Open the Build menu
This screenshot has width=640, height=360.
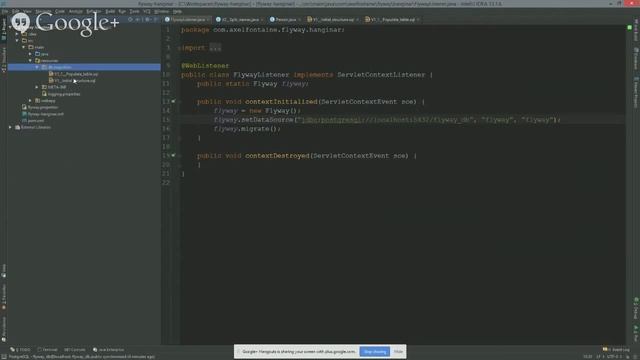110,11
